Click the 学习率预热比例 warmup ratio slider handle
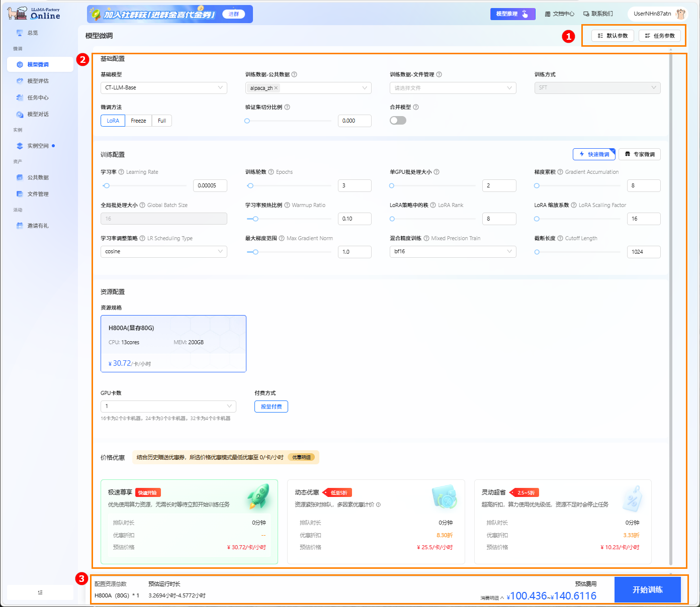Viewport: 700px width, 607px height. point(255,219)
